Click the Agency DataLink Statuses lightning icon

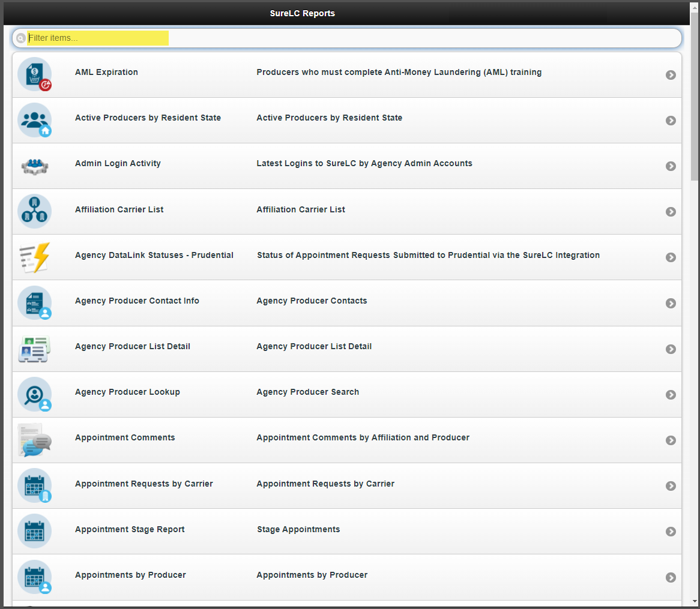35,257
